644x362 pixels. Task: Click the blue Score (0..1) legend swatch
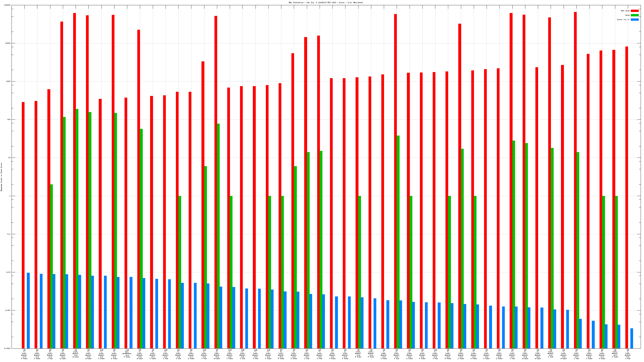(635, 19)
